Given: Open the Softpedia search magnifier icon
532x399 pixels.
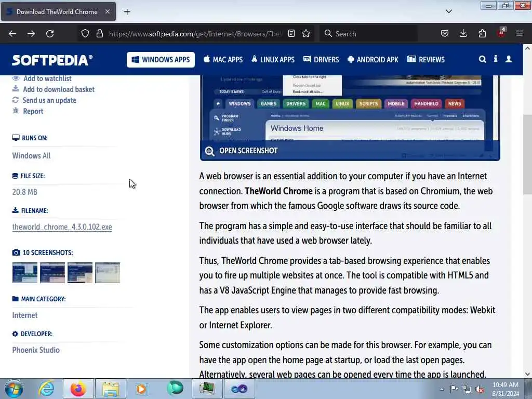Looking at the screenshot, I should (x=482, y=59).
